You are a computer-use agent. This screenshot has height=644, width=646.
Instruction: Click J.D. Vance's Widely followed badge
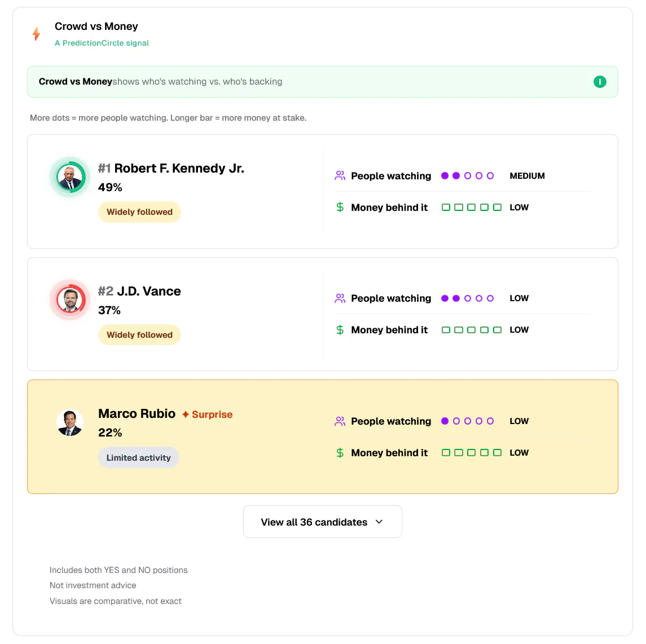[x=139, y=335]
